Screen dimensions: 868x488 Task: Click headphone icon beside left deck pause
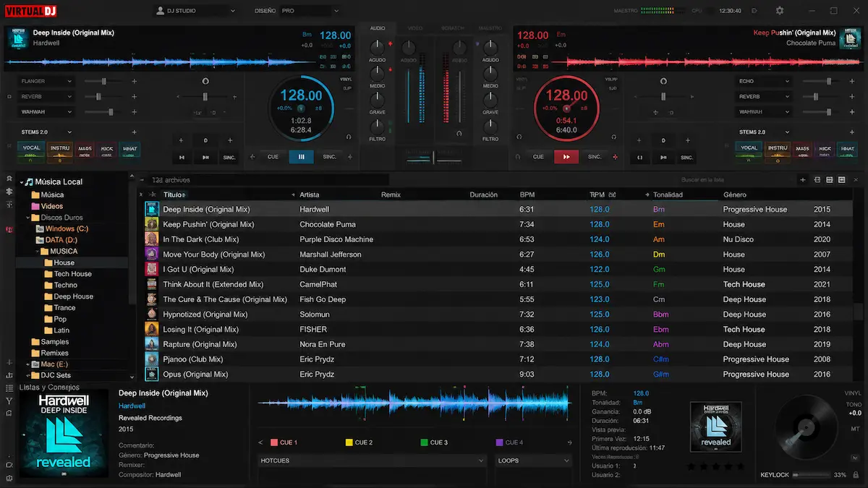coord(349,137)
